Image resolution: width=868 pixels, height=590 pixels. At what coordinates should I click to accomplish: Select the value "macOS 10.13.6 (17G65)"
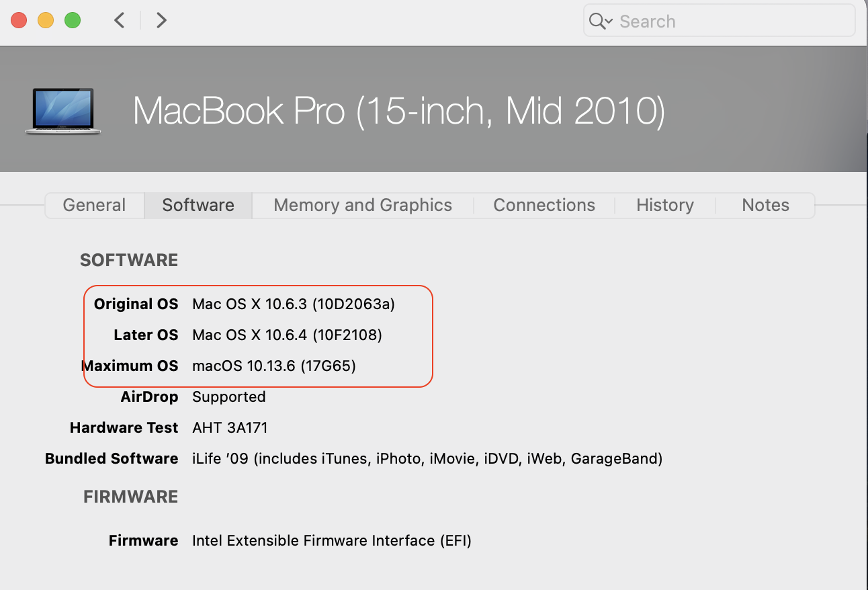point(274,366)
